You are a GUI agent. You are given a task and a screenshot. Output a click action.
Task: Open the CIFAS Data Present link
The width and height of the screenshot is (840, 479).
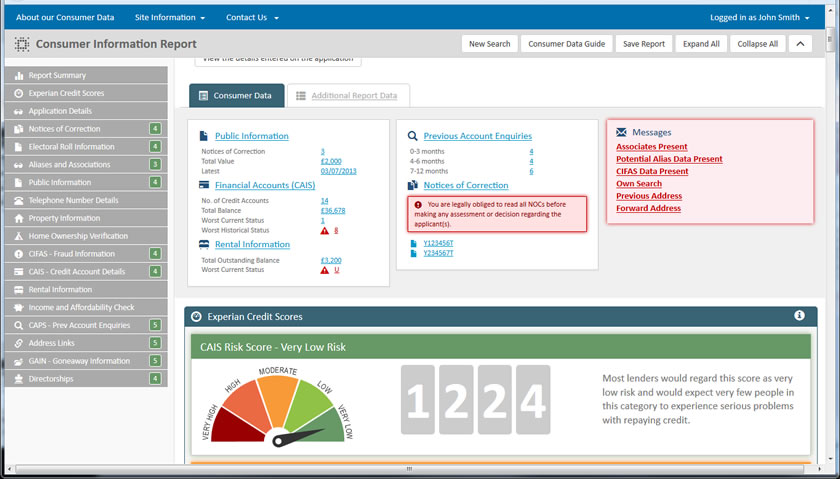[x=652, y=171]
